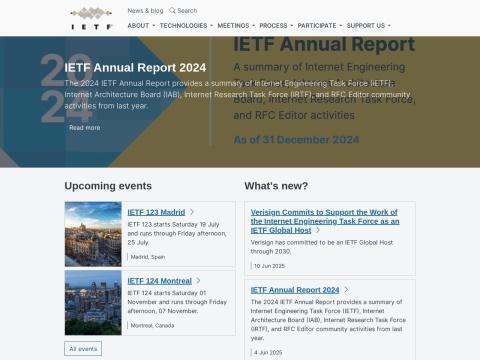Click the chevron next to IETF 123 Madrid
Viewport: 480px width, 360px height.
click(192, 212)
